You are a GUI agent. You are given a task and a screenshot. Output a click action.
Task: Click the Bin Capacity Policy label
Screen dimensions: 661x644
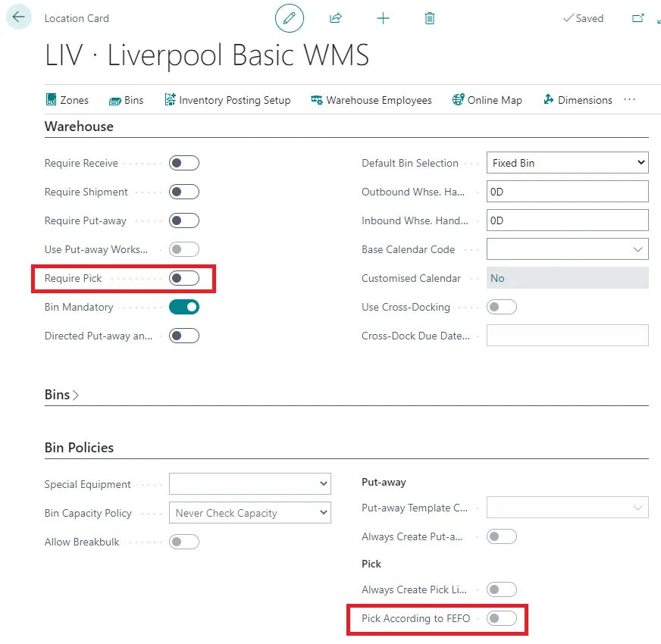coord(88,513)
